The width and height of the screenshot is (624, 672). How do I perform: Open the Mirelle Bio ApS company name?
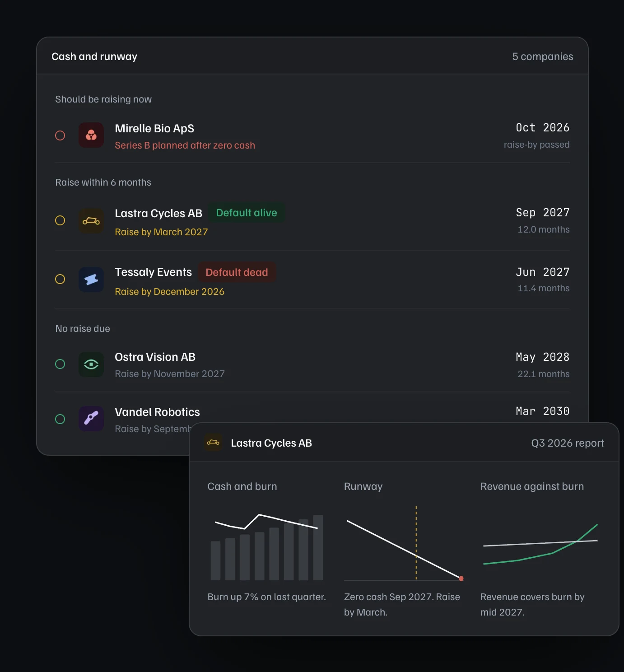point(154,128)
